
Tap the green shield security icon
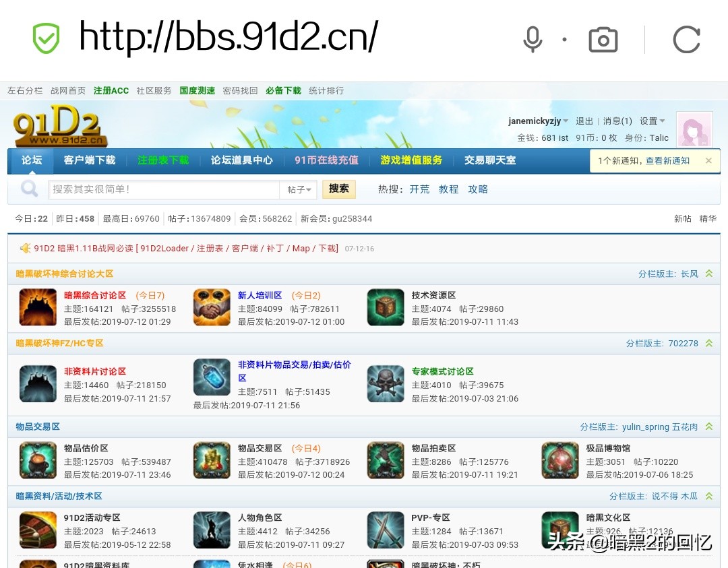pos(46,38)
